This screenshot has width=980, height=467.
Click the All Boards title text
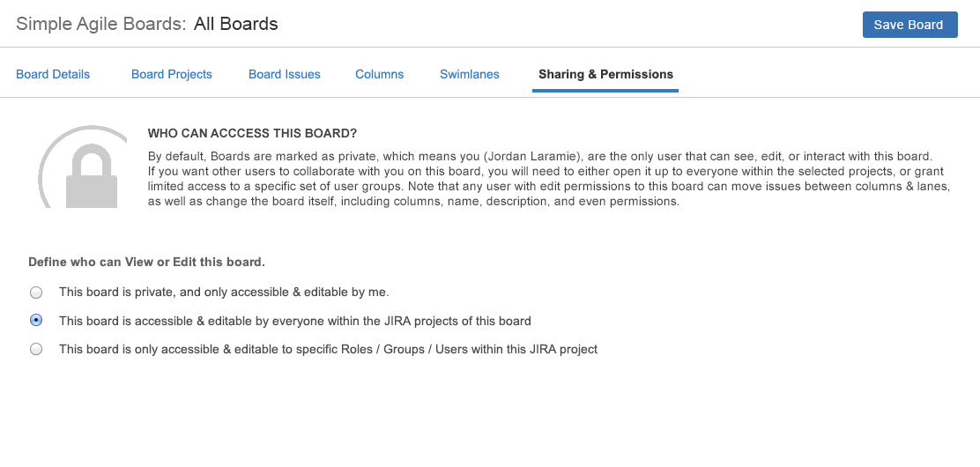[235, 25]
